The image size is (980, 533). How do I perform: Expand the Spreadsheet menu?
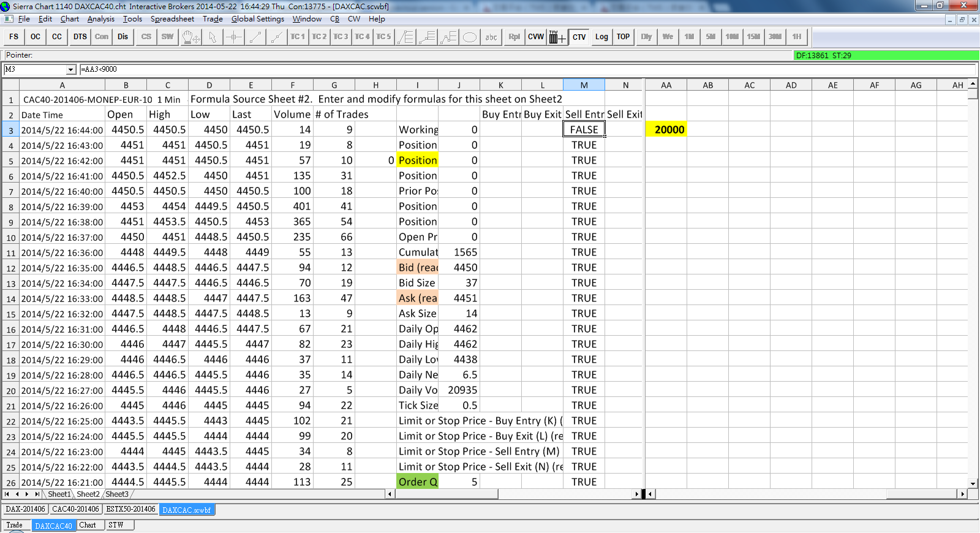click(x=172, y=19)
